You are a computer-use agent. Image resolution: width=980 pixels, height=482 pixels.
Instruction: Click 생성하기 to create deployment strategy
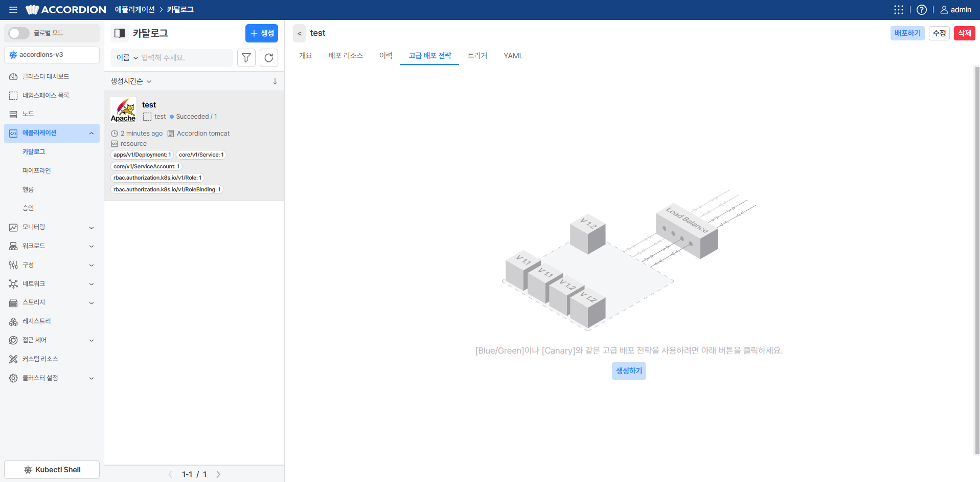point(629,371)
